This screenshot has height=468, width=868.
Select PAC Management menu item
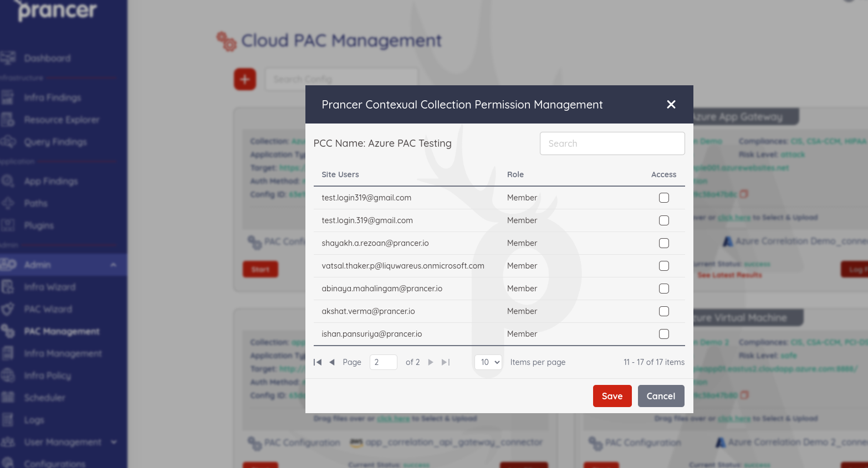coord(62,331)
